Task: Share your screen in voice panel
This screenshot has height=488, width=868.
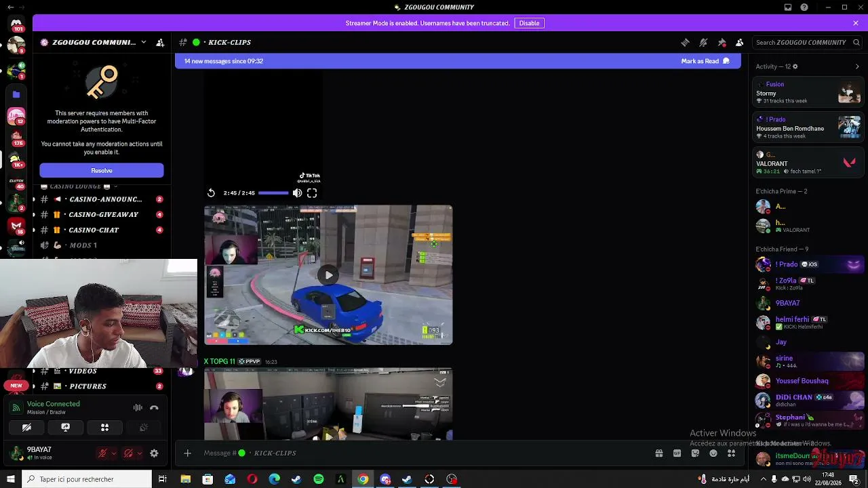Action: tap(66, 428)
